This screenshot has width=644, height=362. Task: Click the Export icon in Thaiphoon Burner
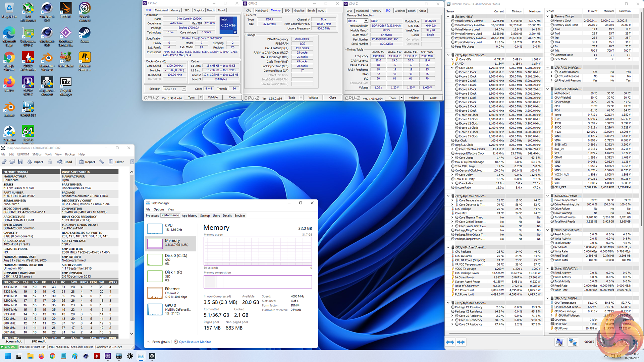point(30,162)
